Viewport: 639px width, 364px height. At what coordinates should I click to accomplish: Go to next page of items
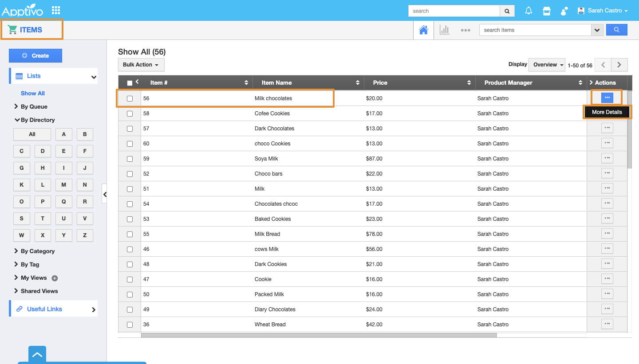619,65
